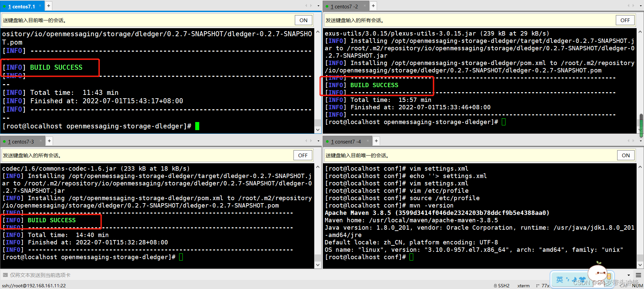Click scroll-up arrow in centos7 -2 terminal
Viewport: 644px width, 289px height.
tap(640, 32)
